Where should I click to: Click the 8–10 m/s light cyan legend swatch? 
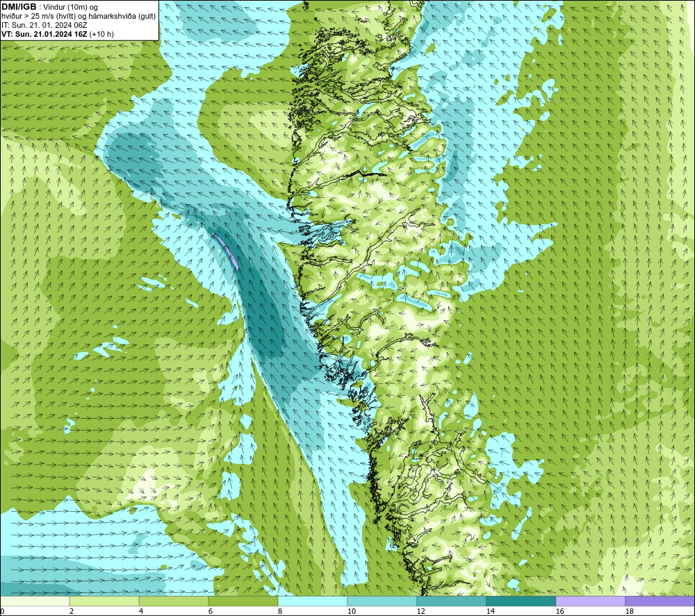click(313, 601)
